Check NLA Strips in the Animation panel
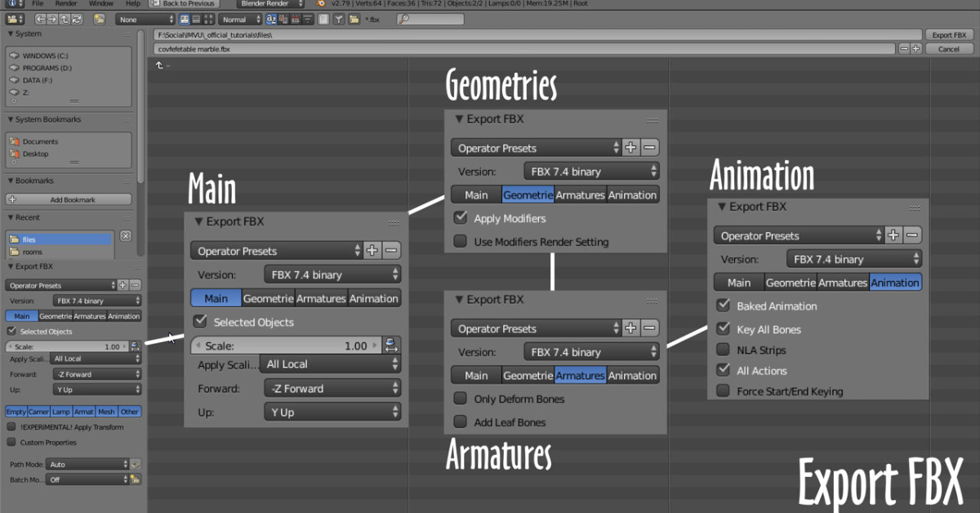The height and width of the screenshot is (513, 980). 724,350
